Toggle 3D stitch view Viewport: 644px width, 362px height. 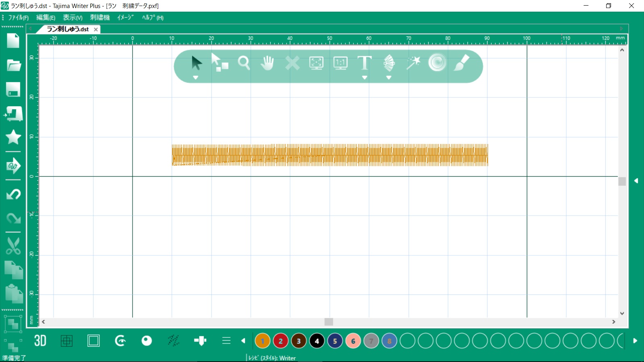pyautogui.click(x=40, y=341)
